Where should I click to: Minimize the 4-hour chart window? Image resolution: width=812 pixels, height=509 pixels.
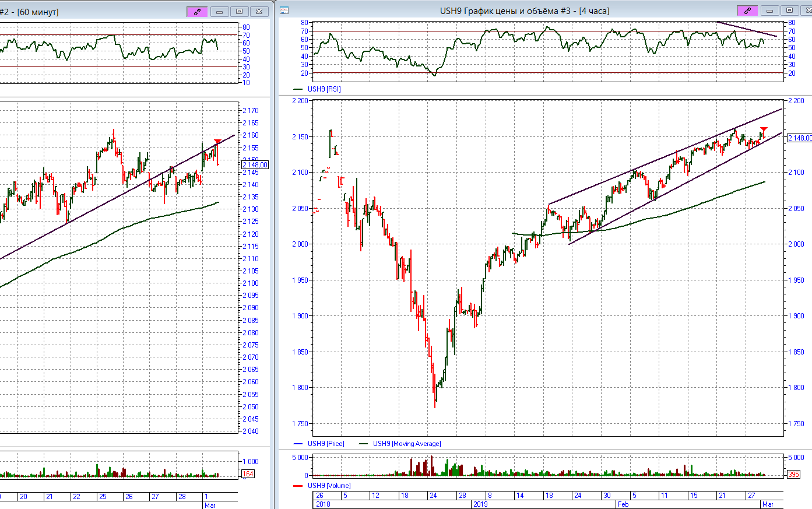[x=769, y=10]
